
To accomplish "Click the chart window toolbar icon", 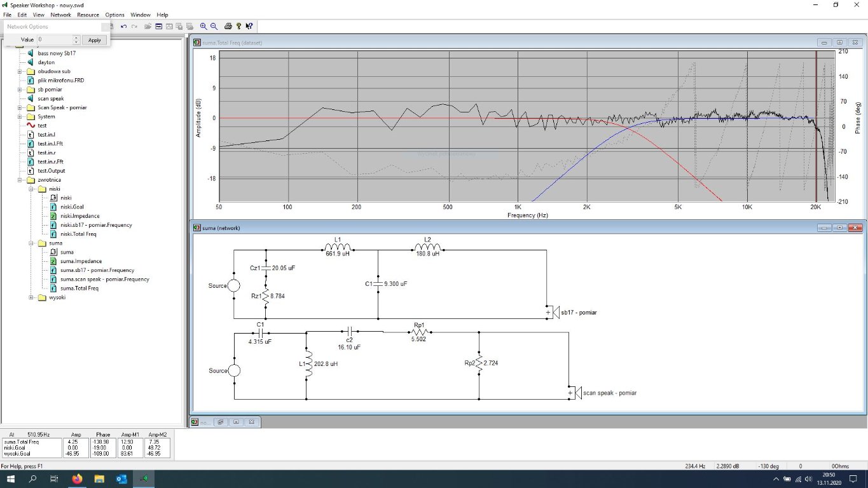I will tap(169, 27).
